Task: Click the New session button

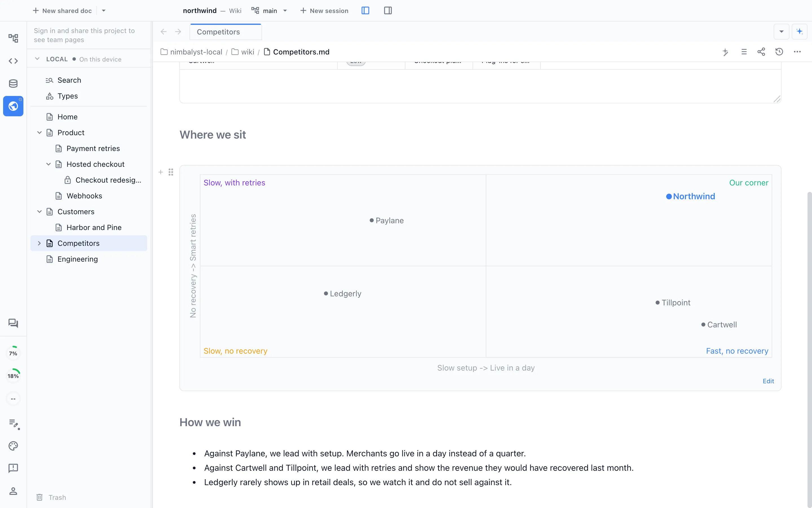Action: [x=324, y=10]
